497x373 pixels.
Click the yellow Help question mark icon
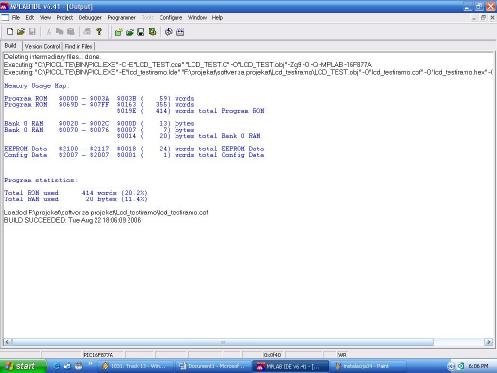(99, 32)
